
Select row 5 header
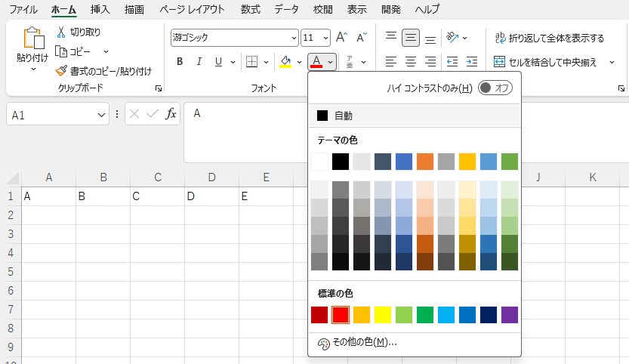tap(11, 272)
